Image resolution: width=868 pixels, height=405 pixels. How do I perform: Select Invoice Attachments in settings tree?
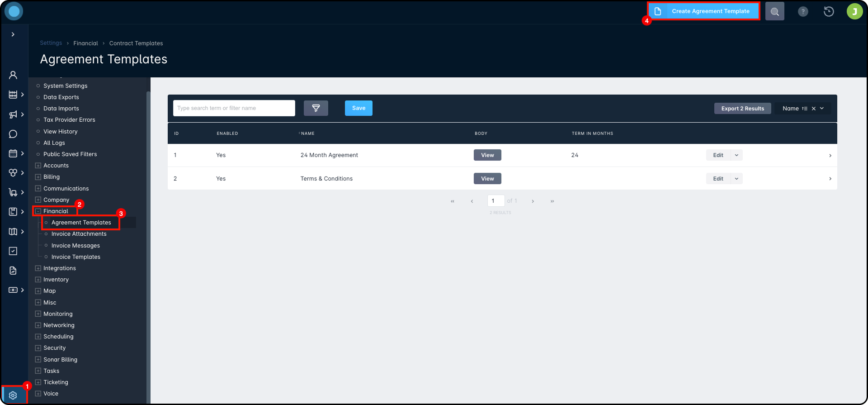point(79,234)
